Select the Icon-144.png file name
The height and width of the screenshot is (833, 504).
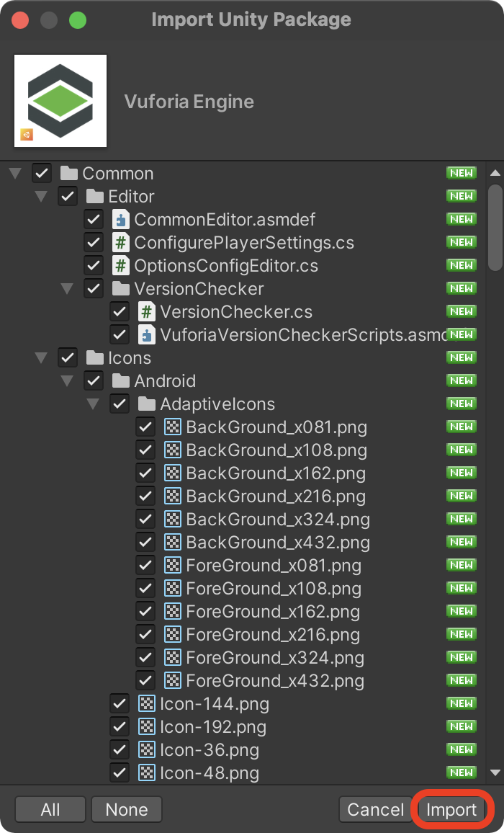click(x=215, y=704)
